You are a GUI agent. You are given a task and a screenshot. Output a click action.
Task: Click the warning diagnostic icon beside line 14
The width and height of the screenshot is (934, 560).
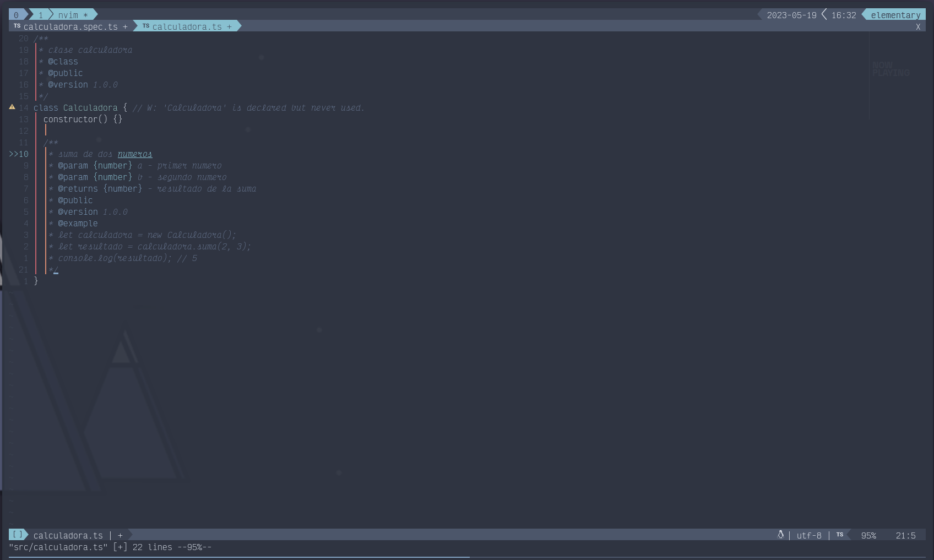12,107
